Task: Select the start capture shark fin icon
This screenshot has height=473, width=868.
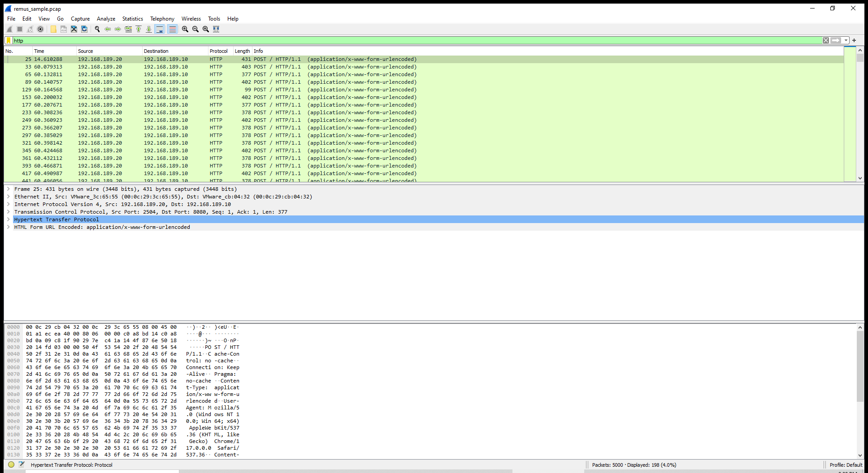Action: [x=10, y=29]
